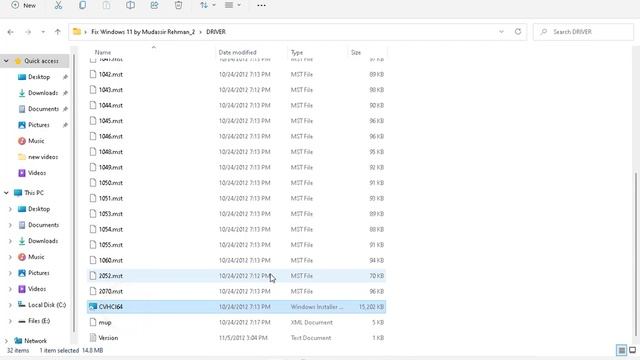Collapse the Quick access section

pos(6,61)
